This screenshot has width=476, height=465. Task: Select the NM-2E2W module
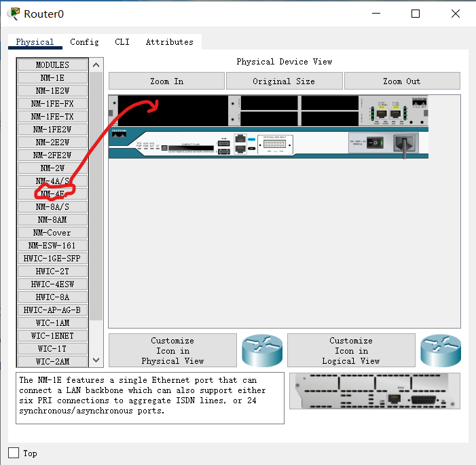tap(52, 143)
